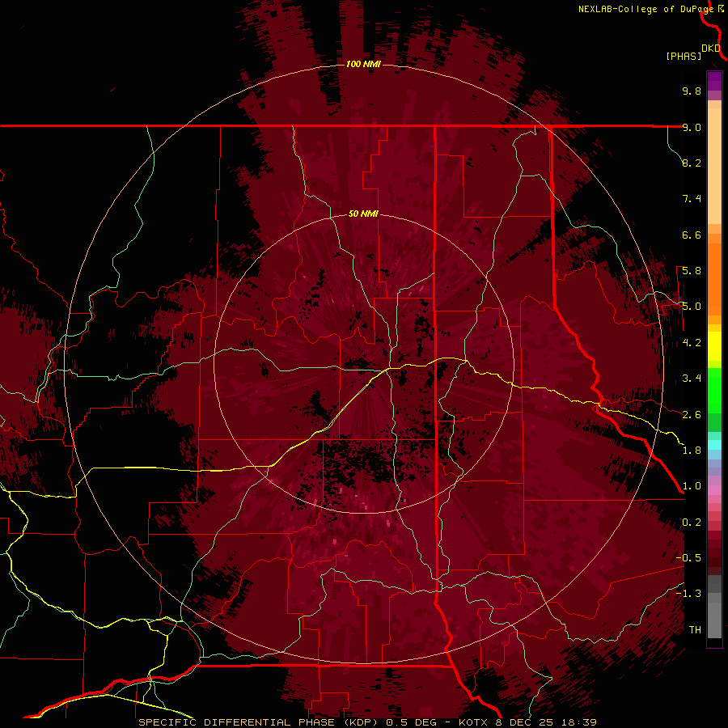Click the -0.5 legend value
The width and height of the screenshot is (728, 728).
pos(688,558)
